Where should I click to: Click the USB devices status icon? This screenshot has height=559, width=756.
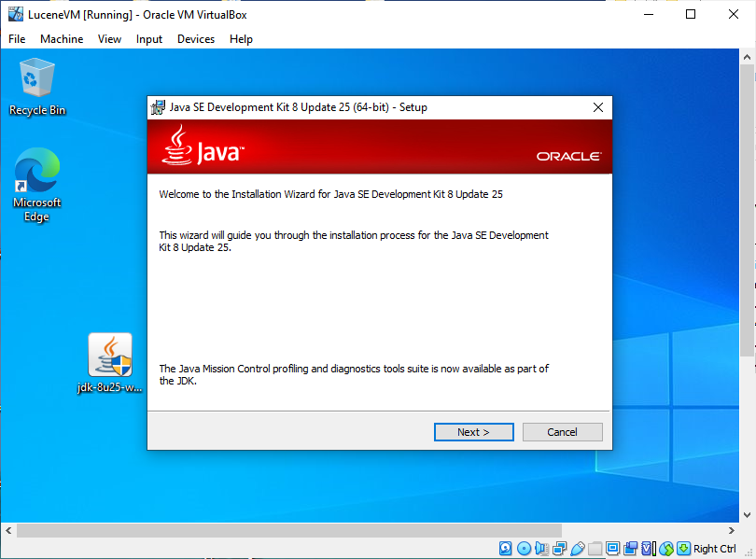[577, 549]
